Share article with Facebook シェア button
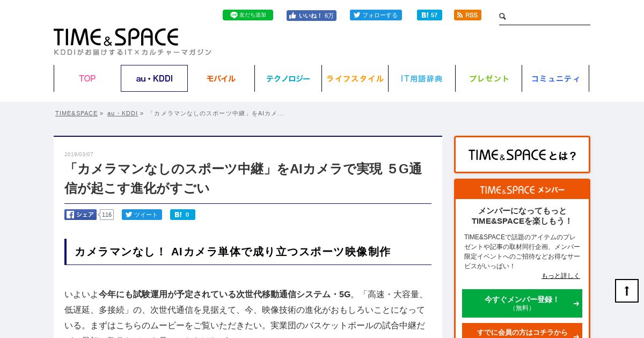 pos(80,215)
